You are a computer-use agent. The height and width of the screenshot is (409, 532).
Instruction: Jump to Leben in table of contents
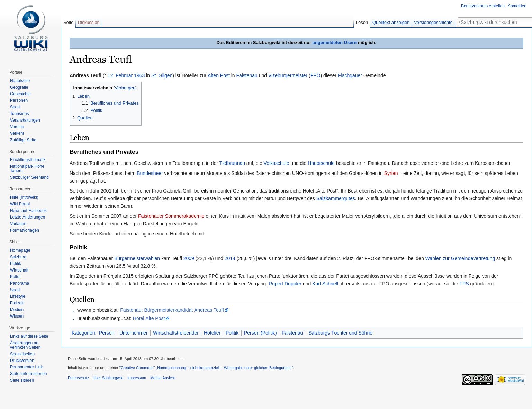[83, 96]
